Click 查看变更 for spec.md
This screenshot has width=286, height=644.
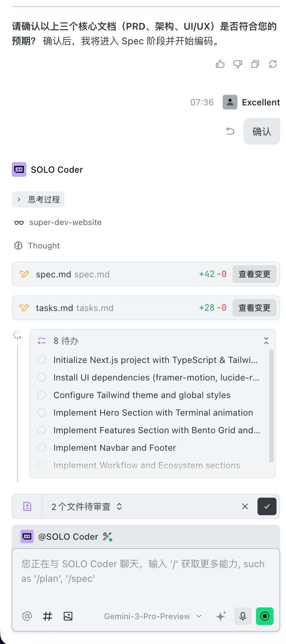coord(255,274)
